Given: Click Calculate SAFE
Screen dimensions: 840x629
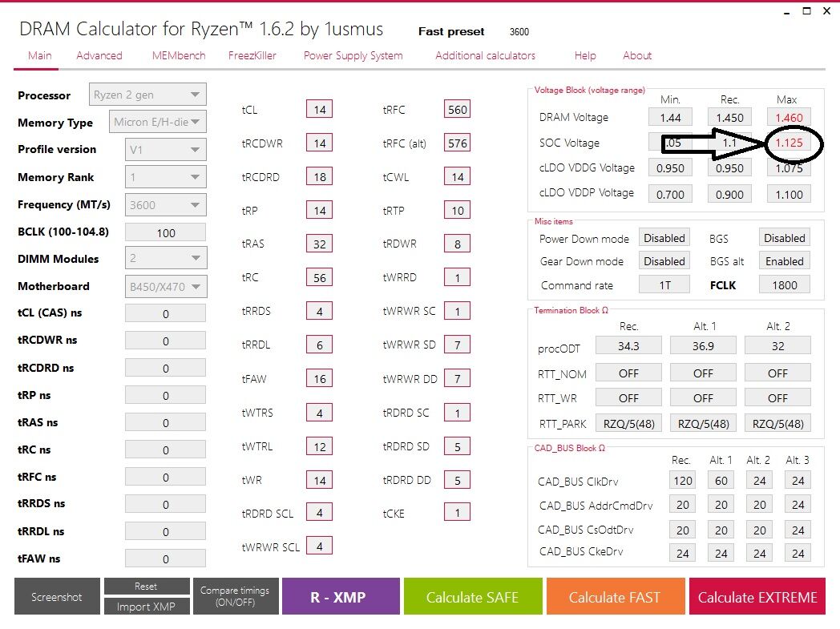Looking at the screenshot, I should coord(473,596).
